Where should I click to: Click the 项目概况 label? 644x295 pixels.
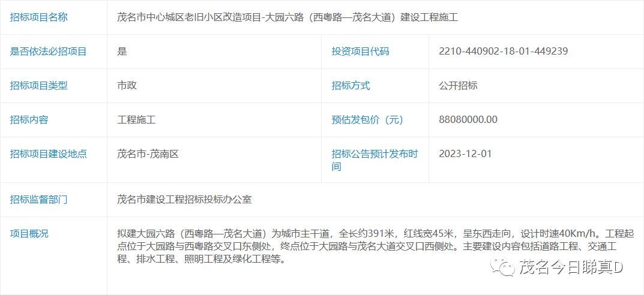pos(29,234)
